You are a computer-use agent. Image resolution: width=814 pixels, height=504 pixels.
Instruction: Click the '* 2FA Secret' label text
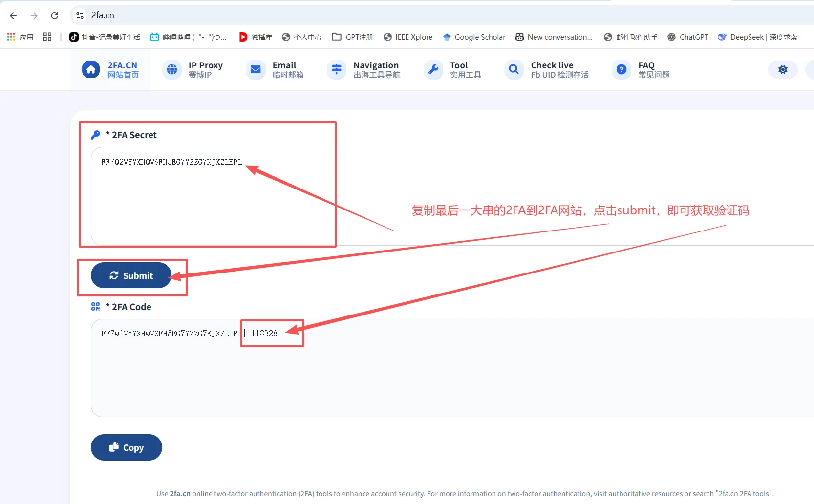(131, 135)
